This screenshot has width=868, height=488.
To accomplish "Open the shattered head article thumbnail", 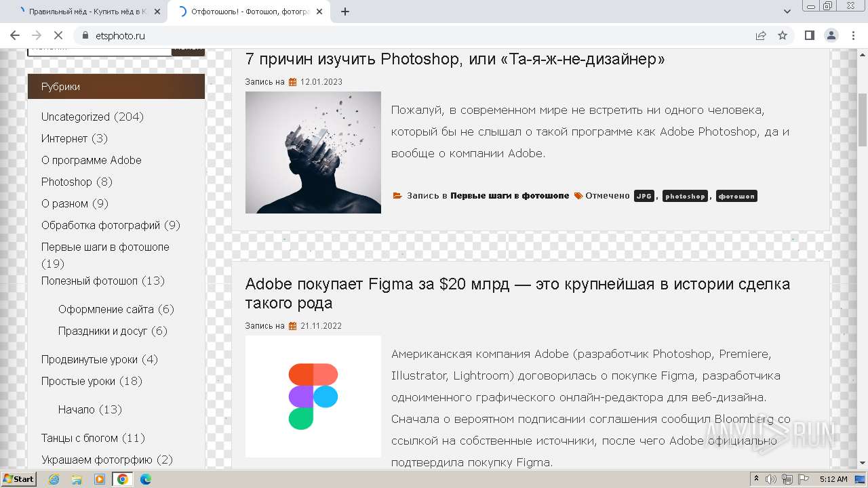I will pyautogui.click(x=313, y=152).
